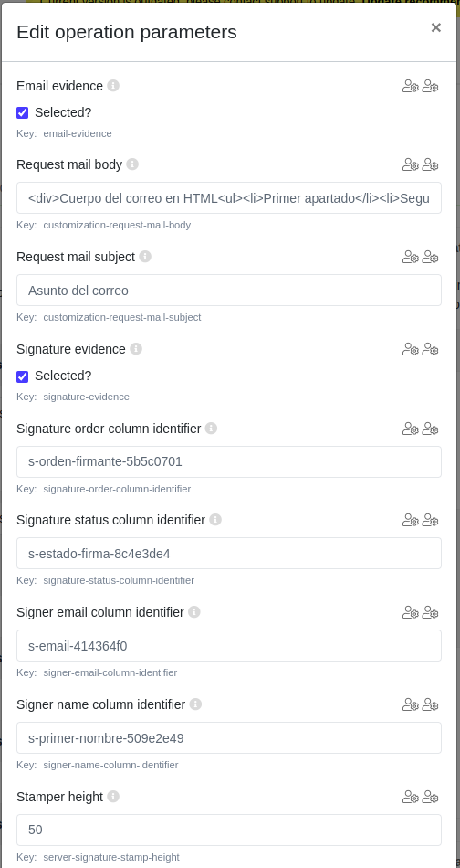The width and height of the screenshot is (460, 868).
Task: Click the info icon next to Stamper height
Action: click(113, 796)
